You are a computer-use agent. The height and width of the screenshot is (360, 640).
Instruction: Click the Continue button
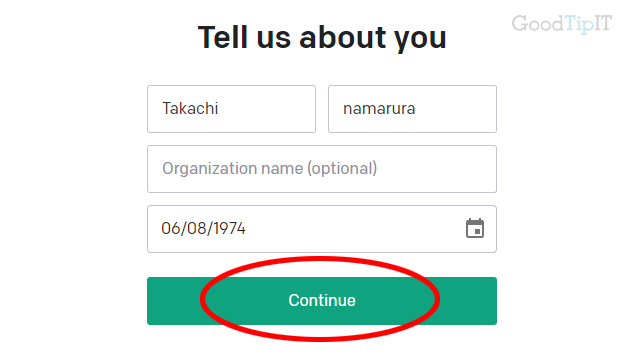coord(322,301)
